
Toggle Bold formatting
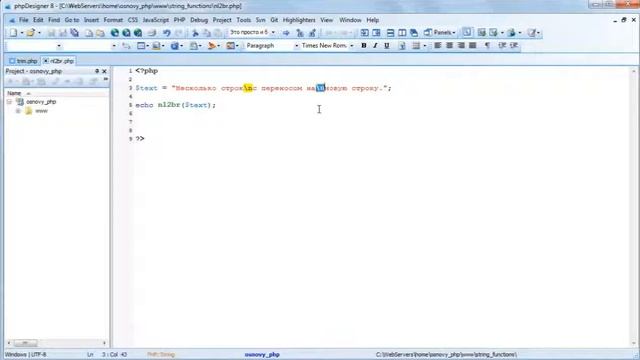tap(364, 46)
